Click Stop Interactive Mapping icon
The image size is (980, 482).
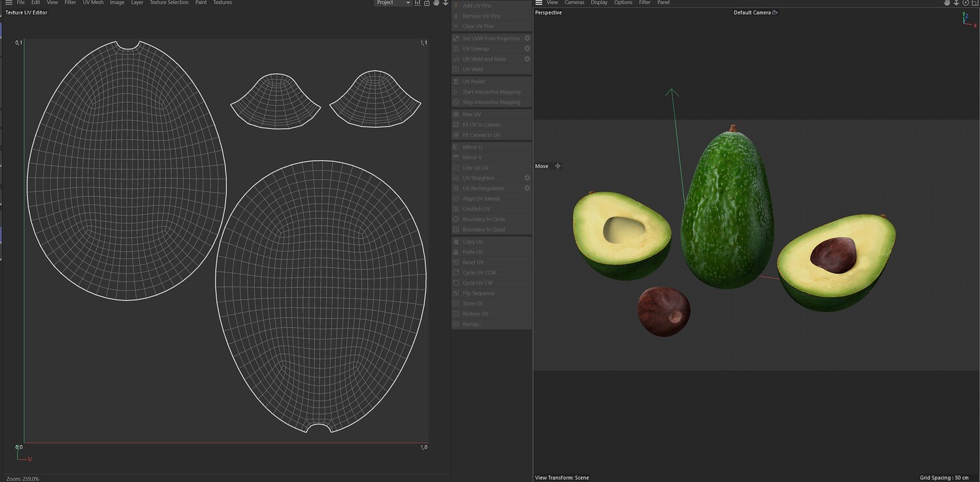[456, 103]
